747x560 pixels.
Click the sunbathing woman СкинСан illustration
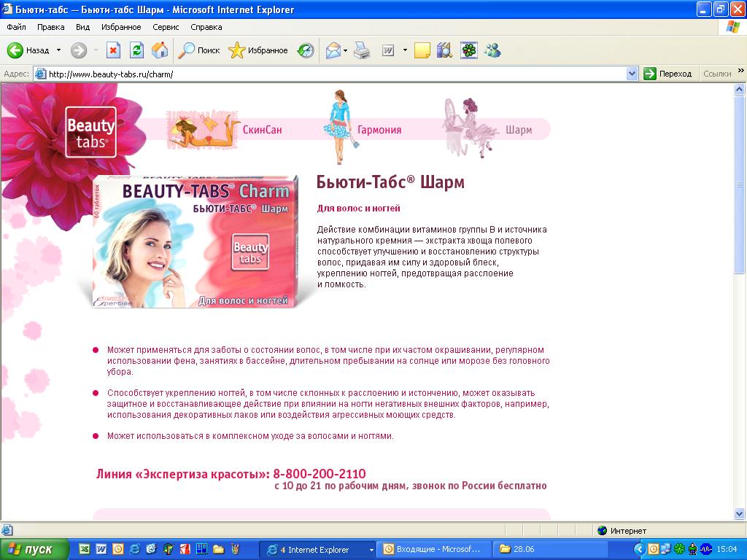[203, 130]
